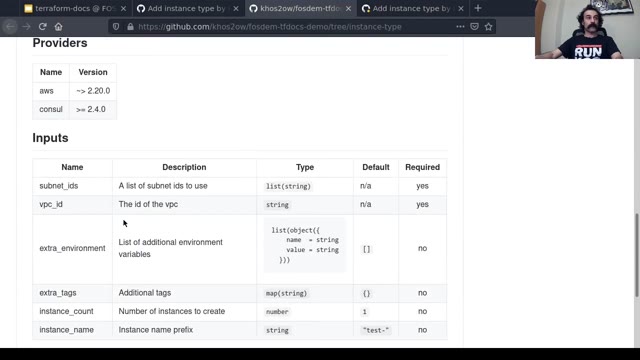
Task: Click 'List of additional environment variables' description
Action: pyautogui.click(x=171, y=248)
